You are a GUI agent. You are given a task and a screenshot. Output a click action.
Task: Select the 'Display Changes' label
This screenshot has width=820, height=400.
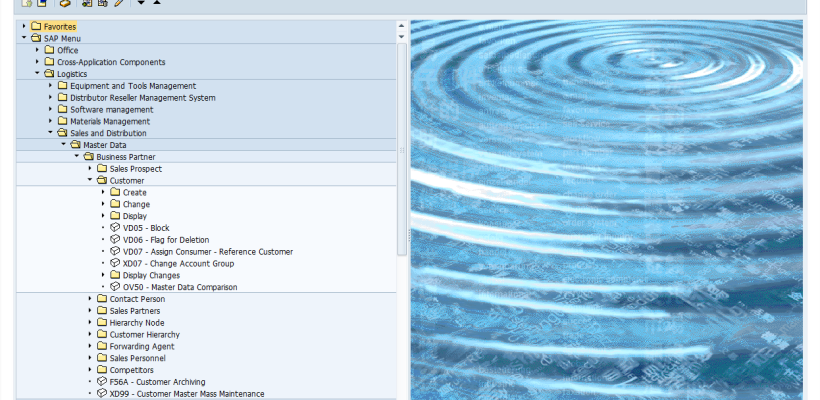coord(151,276)
